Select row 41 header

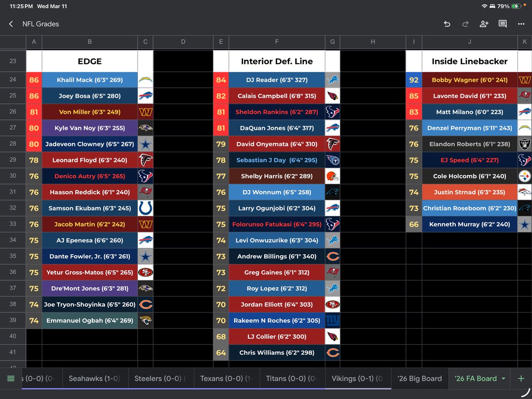13,352
